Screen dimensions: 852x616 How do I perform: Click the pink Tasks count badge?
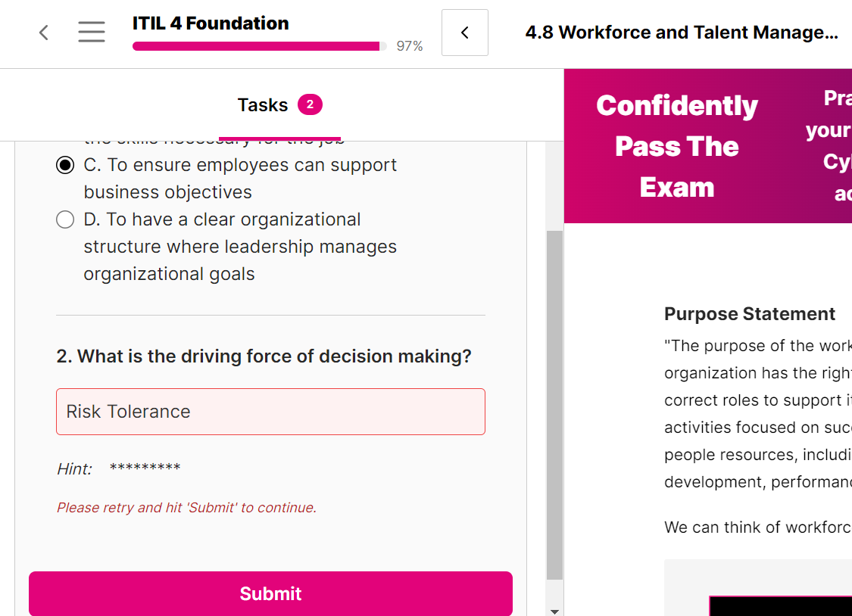point(310,104)
